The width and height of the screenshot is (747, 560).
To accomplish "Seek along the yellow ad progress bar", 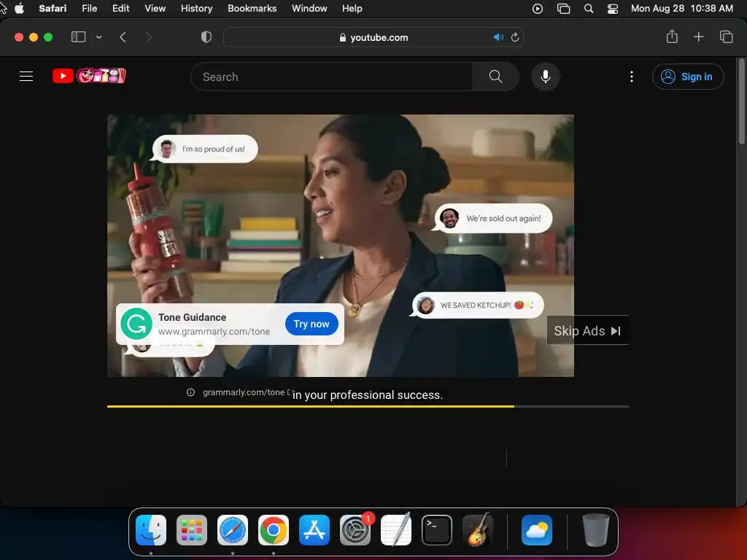I will click(368, 406).
